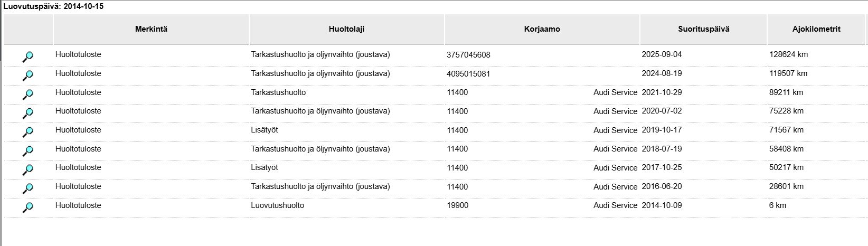
Task: Click Luovutuspäivä 2014-10-15 heading text
Action: tap(53, 6)
